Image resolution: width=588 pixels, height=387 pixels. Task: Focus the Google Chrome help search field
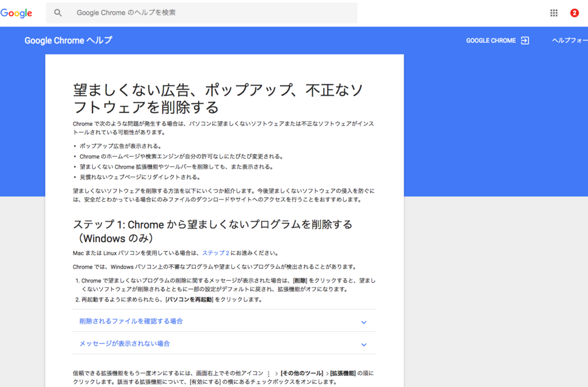(202, 13)
